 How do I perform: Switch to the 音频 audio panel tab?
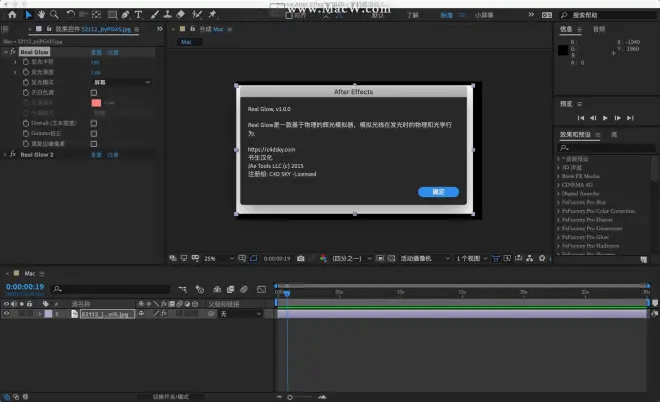tap(599, 29)
